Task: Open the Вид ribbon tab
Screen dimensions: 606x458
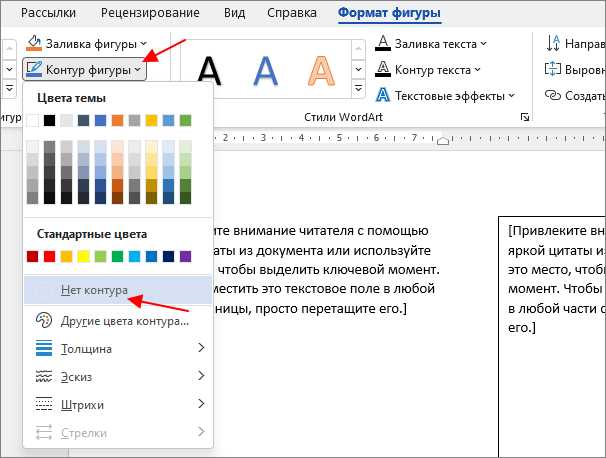Action: (234, 13)
